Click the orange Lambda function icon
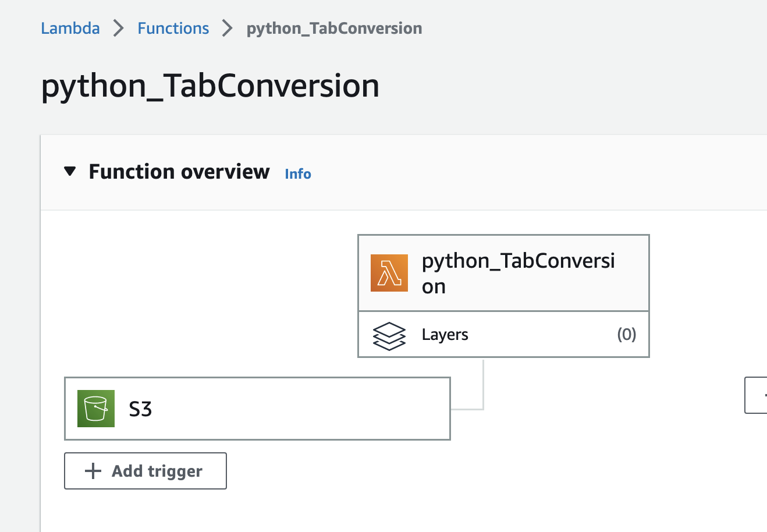 [389, 273]
